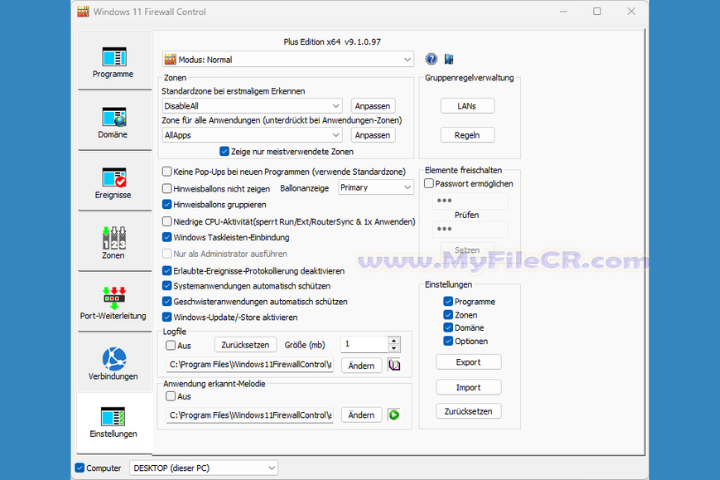Uncheck Programme under Einstellungen export

(448, 301)
